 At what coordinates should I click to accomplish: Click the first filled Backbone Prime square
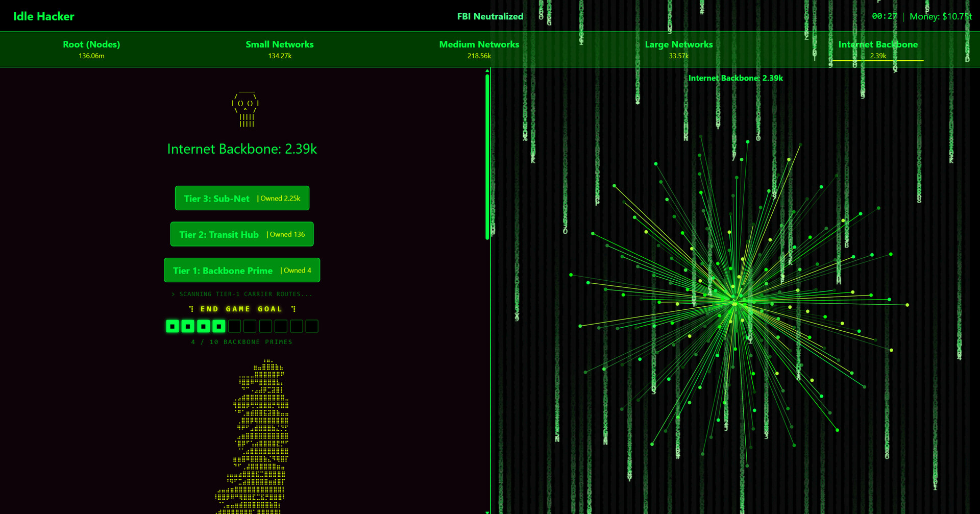click(x=173, y=326)
